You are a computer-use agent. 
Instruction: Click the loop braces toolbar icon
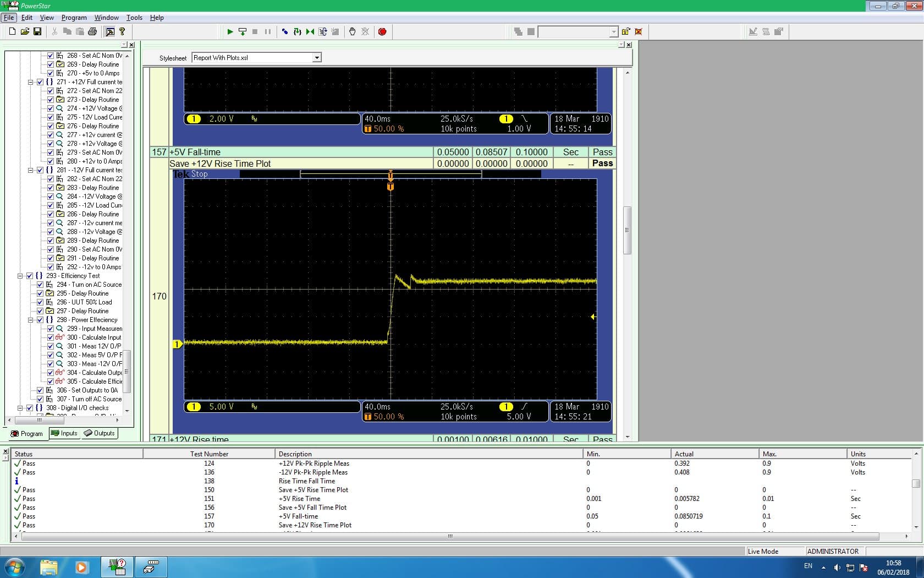coord(298,31)
